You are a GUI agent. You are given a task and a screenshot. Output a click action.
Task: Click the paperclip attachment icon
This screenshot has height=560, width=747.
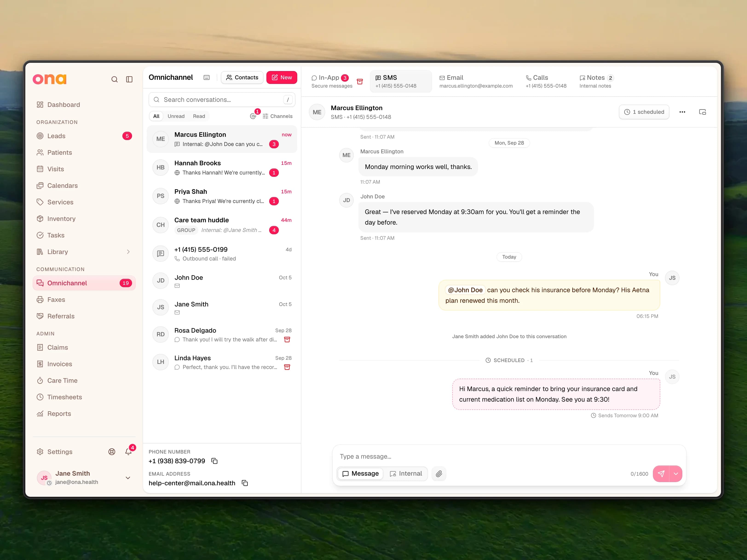coord(439,474)
